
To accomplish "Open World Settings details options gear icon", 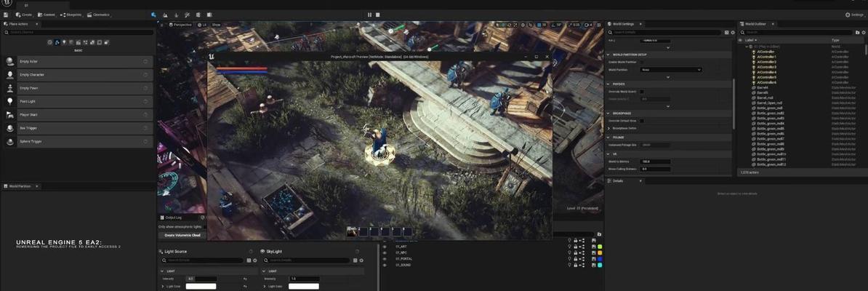I will [733, 33].
